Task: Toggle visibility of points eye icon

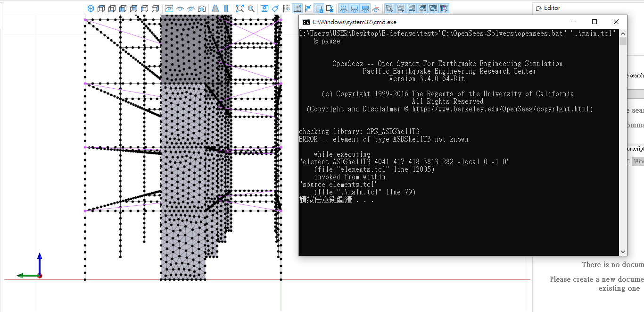Action: click(344, 8)
